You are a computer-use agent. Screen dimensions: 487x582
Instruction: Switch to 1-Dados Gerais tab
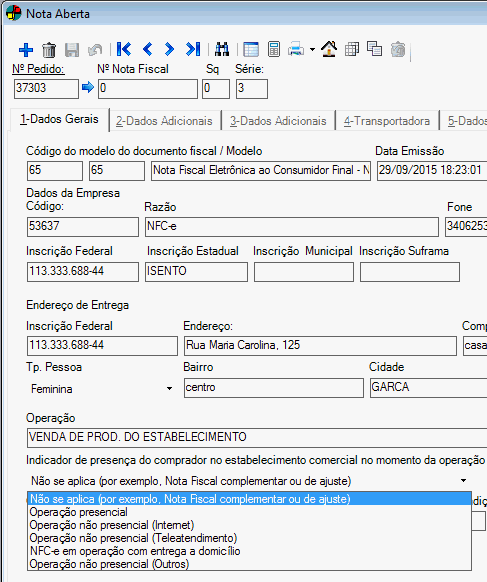click(x=59, y=120)
